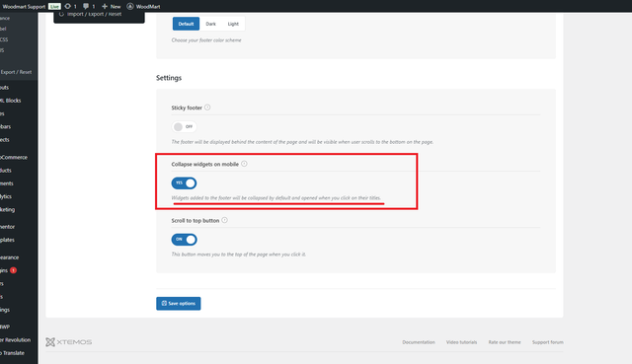This screenshot has height=364, width=632.
Task: Click the Woodmart Support site name
Action: point(24,7)
